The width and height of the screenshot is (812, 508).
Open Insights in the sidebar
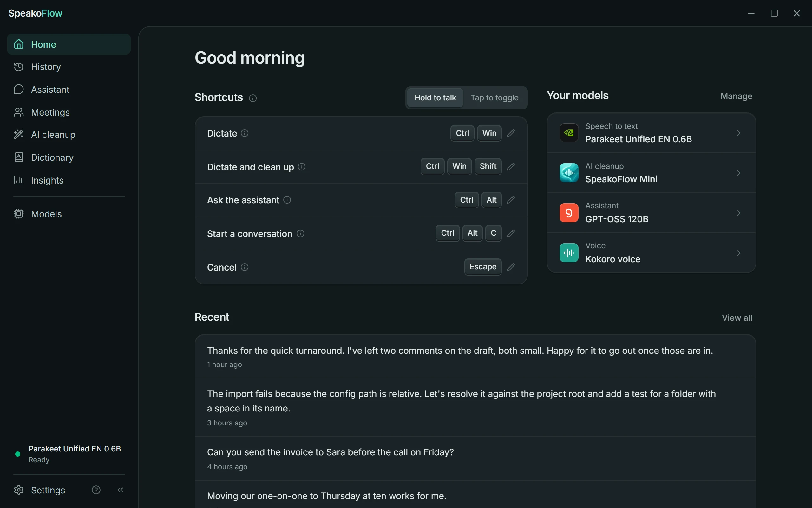point(69,180)
